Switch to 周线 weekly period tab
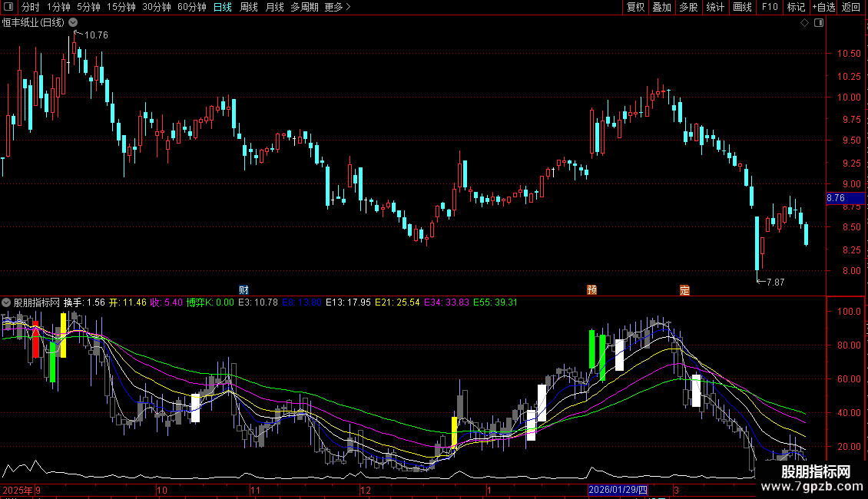Screen dimensions: 868x499 (249, 7)
